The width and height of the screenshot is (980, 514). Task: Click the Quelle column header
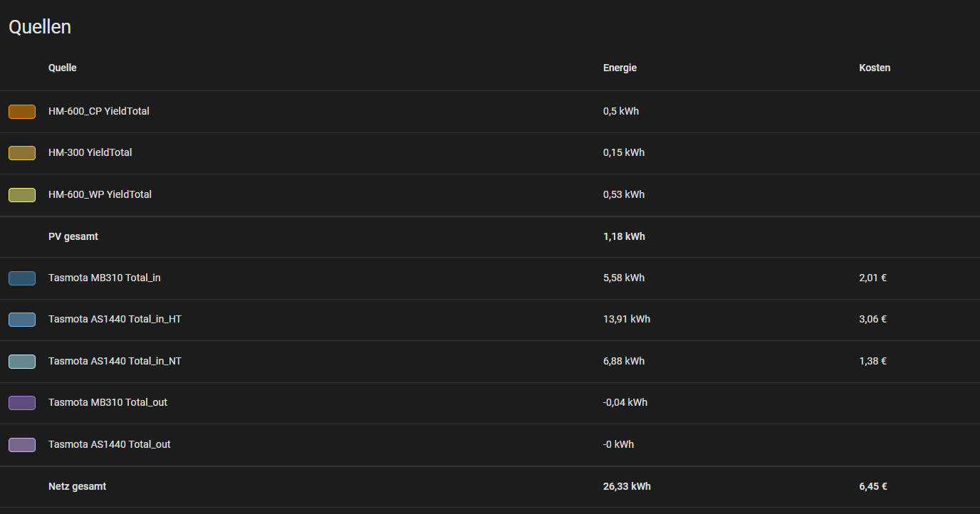pyautogui.click(x=62, y=68)
